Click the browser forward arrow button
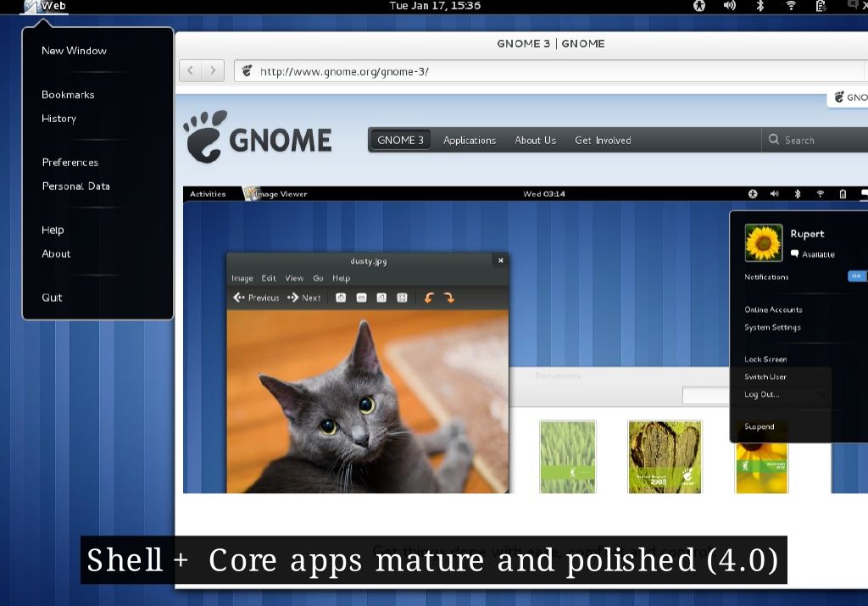This screenshot has height=606, width=868. tap(213, 70)
